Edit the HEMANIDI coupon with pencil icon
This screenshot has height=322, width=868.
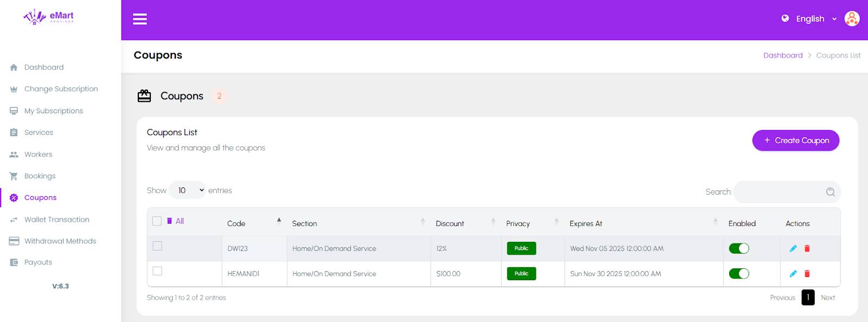click(x=793, y=274)
